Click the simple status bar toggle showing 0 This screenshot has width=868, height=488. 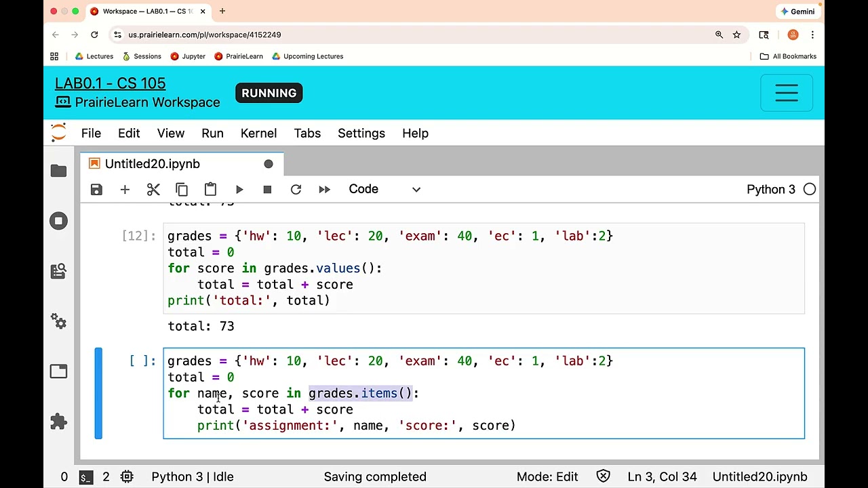64,477
